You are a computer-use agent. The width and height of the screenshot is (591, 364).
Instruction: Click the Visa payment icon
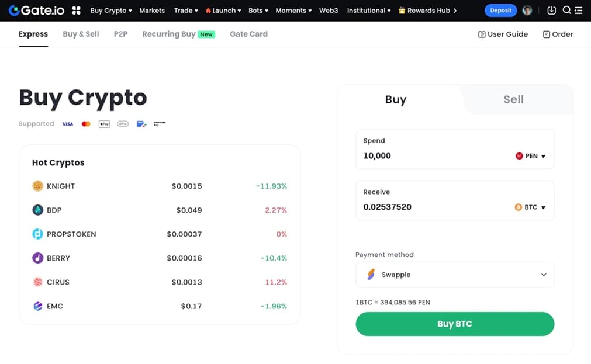coord(68,123)
